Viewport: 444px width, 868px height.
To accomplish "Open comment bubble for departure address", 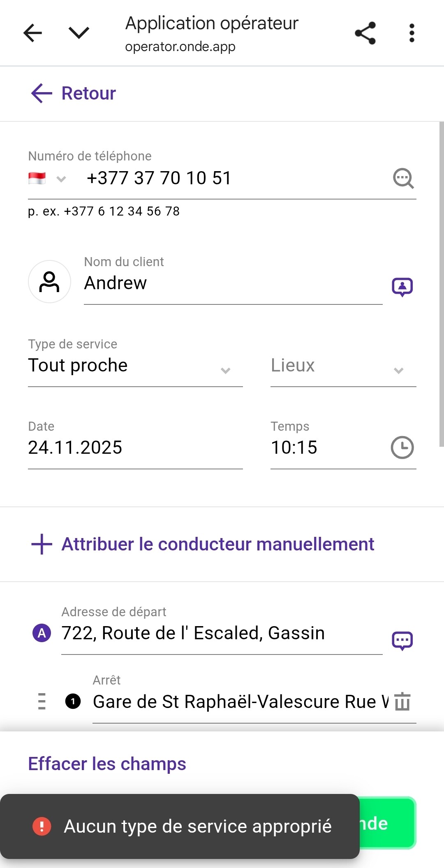I will click(402, 640).
